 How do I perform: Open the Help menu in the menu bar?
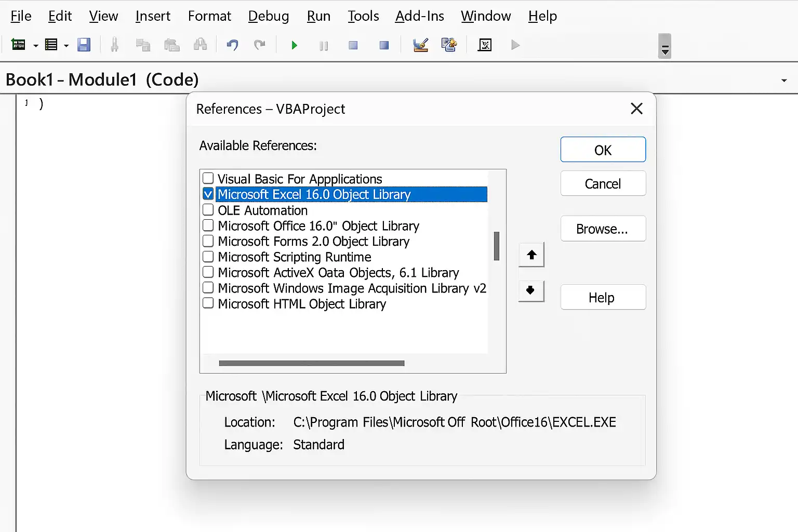542,16
